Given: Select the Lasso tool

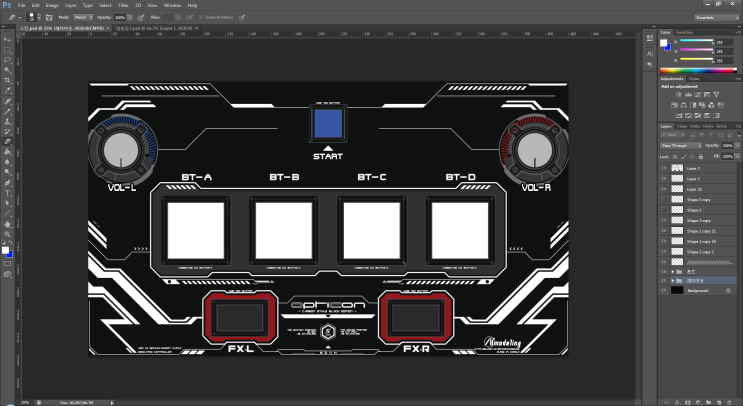Looking at the screenshot, I should 7,58.
